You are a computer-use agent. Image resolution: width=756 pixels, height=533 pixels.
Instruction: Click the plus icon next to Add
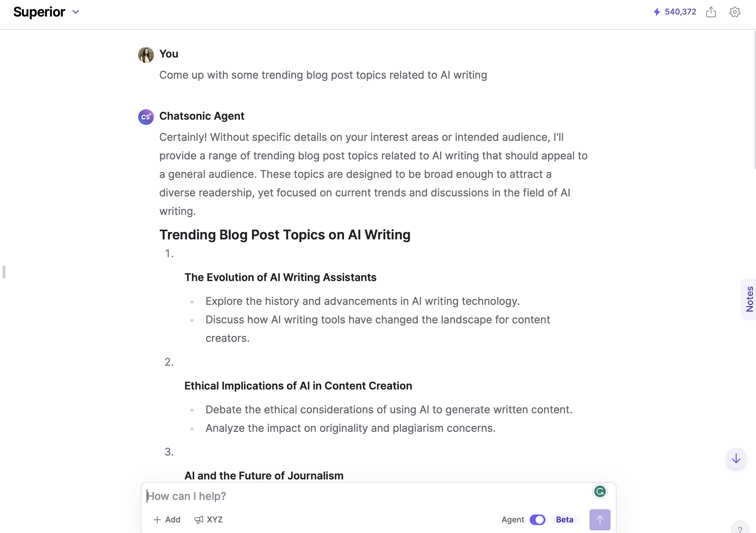coord(157,520)
